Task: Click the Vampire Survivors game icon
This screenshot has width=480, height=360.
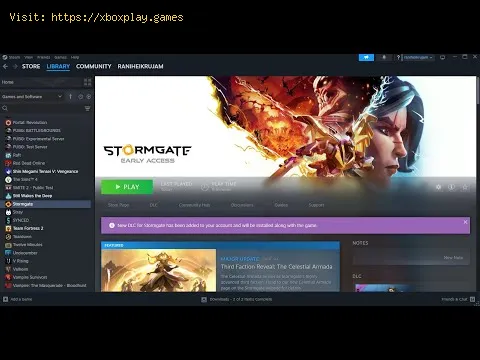Action: (x=8, y=277)
